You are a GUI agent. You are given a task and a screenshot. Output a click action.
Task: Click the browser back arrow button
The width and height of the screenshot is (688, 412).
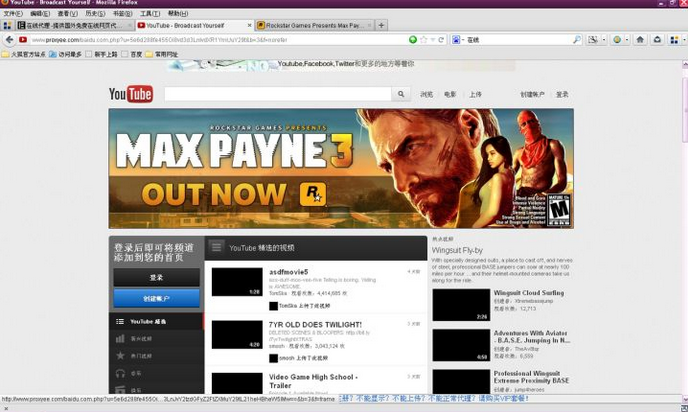click(9, 40)
